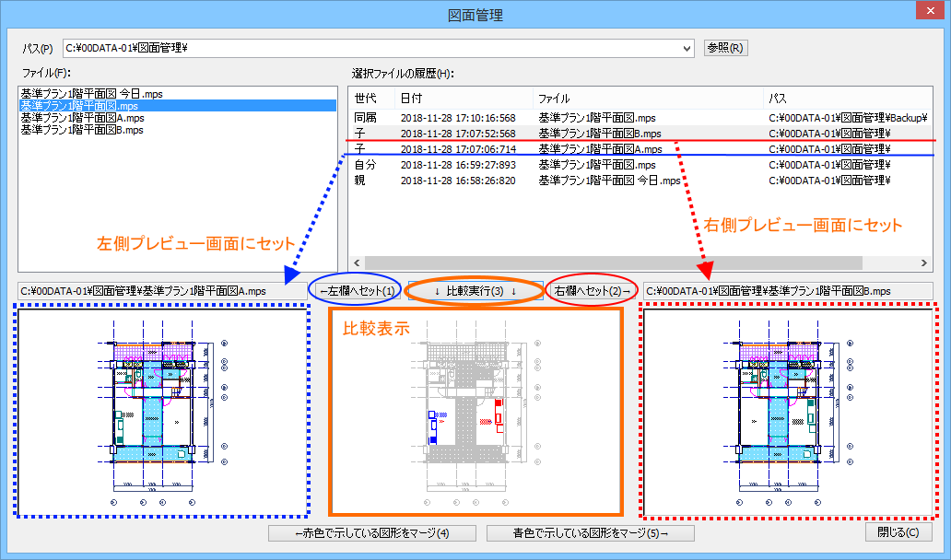
Task: Select the 自分 history row
Action: point(640,165)
